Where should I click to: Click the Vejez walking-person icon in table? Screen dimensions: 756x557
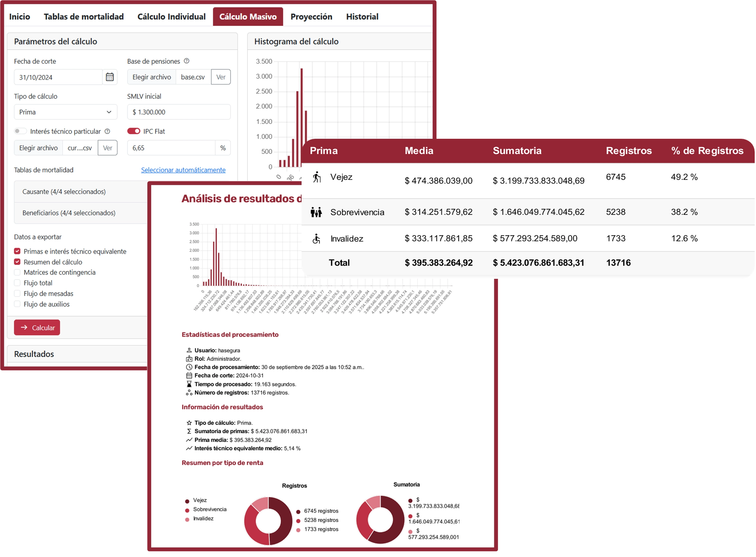[317, 177]
